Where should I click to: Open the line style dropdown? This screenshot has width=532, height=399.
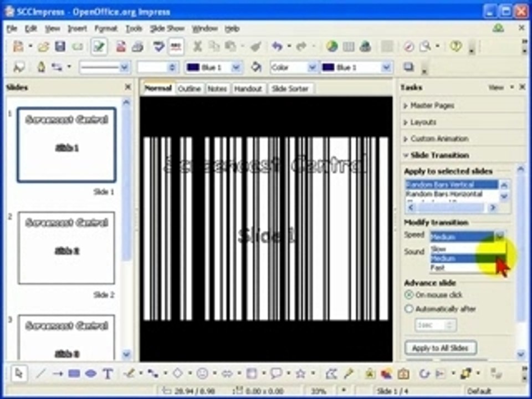pos(124,68)
